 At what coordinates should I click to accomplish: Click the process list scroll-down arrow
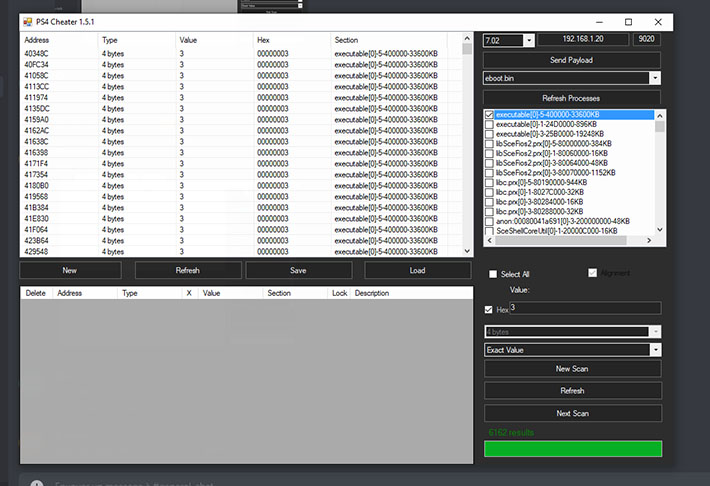tap(660, 230)
